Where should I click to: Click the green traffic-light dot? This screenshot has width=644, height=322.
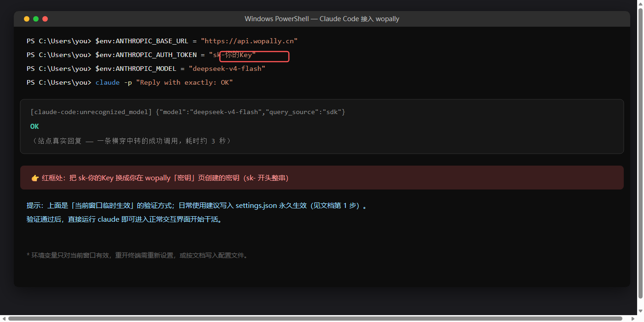tap(36, 19)
